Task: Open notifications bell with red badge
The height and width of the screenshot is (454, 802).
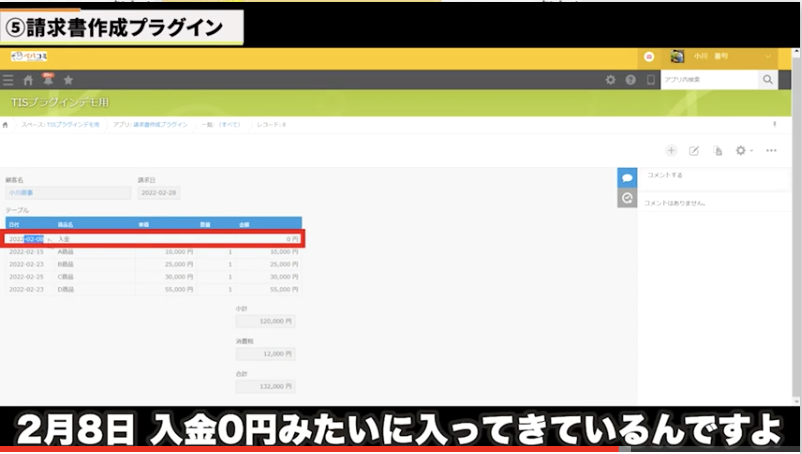Action: [x=47, y=79]
